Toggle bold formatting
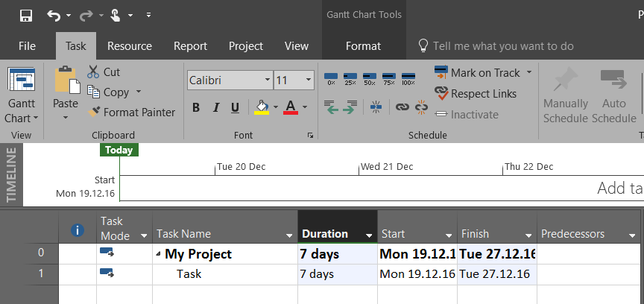 click(x=196, y=107)
